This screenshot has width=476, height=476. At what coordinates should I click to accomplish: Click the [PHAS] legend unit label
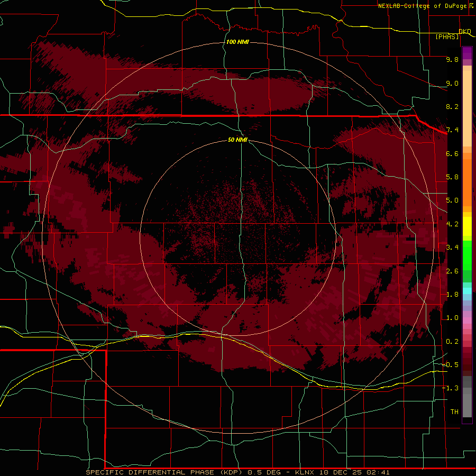pos(447,36)
